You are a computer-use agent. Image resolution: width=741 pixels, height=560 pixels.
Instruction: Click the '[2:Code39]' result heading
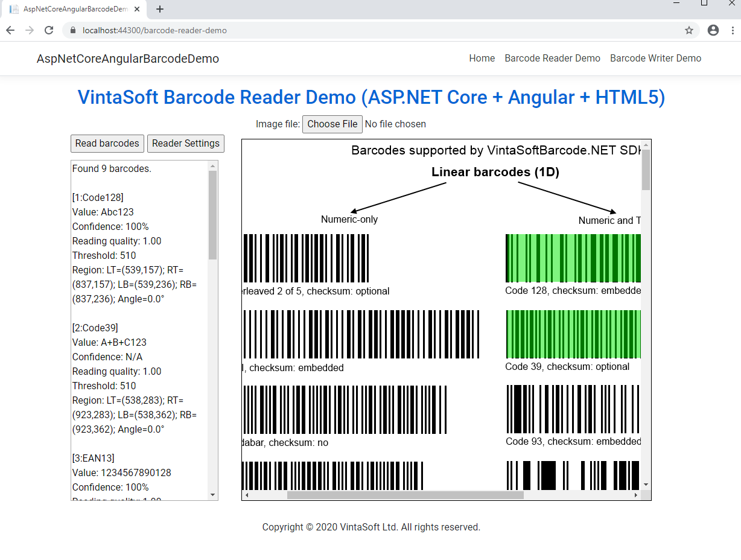(95, 328)
